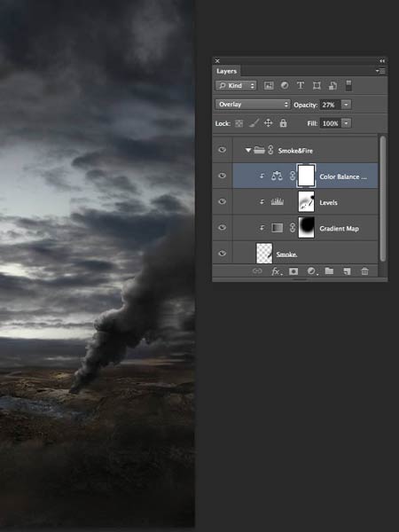Delete layer with trash icon
Viewport: 399px width, 532px height.
(x=364, y=271)
